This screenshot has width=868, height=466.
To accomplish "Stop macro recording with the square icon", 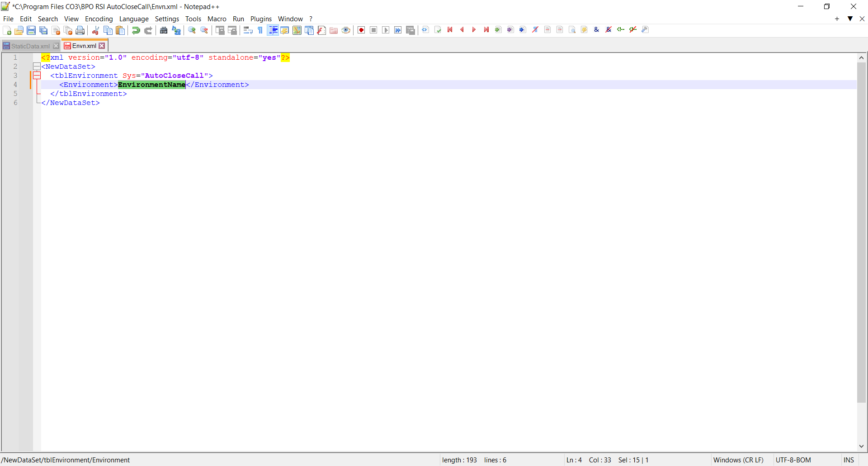I will [373, 30].
